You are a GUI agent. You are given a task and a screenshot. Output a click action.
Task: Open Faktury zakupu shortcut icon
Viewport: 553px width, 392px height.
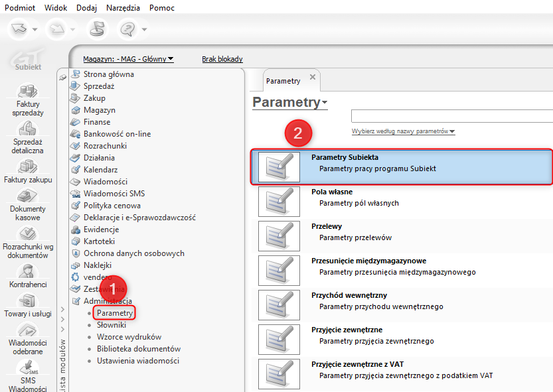click(x=27, y=165)
